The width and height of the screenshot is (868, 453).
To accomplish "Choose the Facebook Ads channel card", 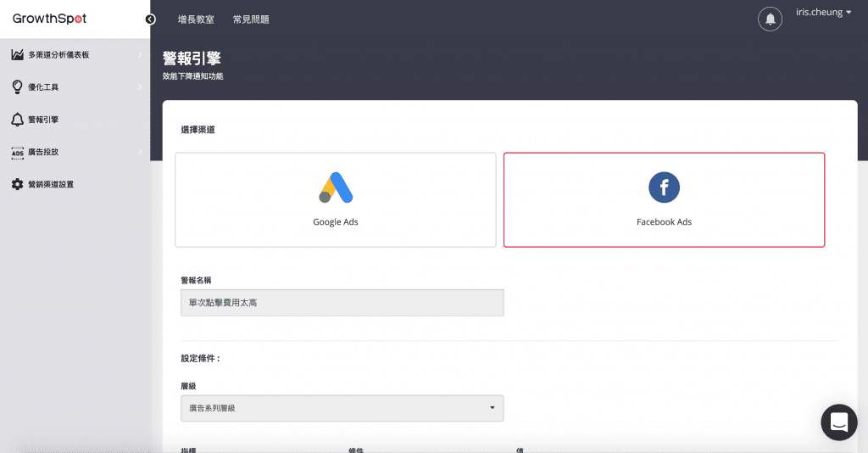I will coord(664,200).
